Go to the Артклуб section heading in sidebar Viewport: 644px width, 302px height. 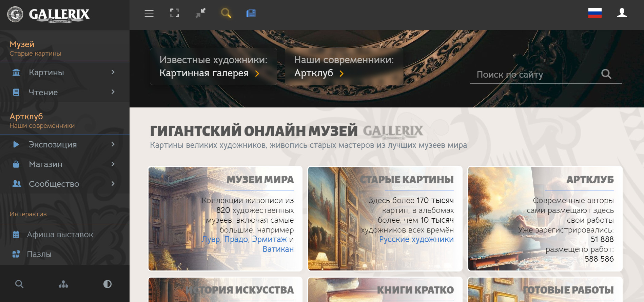[x=26, y=117]
